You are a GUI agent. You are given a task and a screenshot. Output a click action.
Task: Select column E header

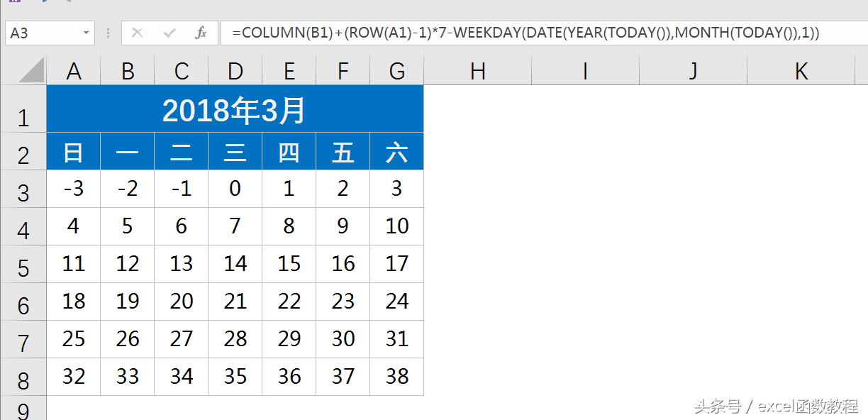289,70
